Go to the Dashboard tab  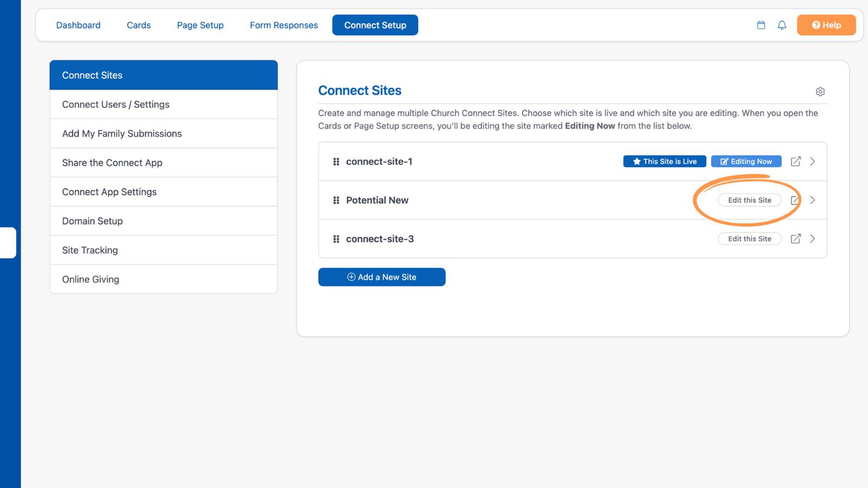(x=78, y=25)
